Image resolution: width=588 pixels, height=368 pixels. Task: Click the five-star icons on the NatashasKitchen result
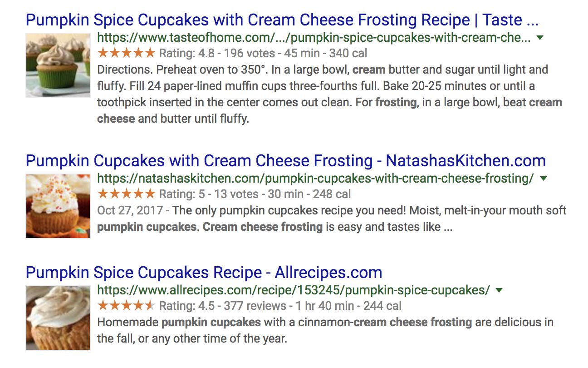[126, 194]
